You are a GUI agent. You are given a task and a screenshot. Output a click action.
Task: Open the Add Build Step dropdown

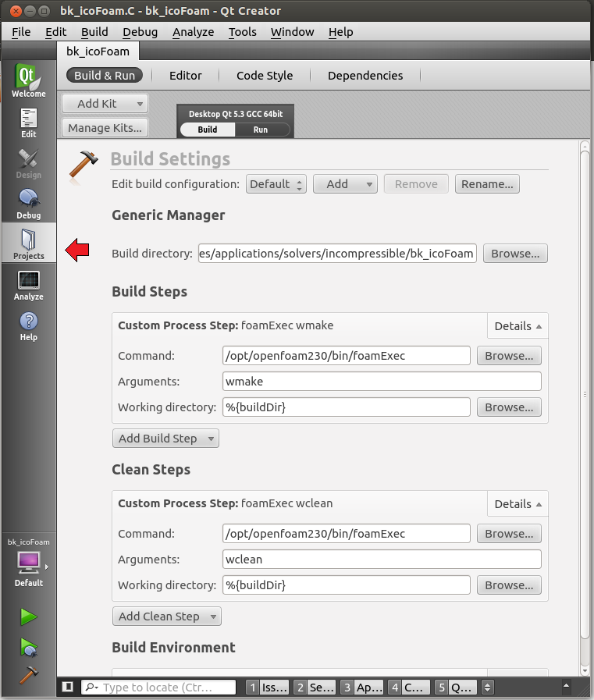(x=165, y=439)
